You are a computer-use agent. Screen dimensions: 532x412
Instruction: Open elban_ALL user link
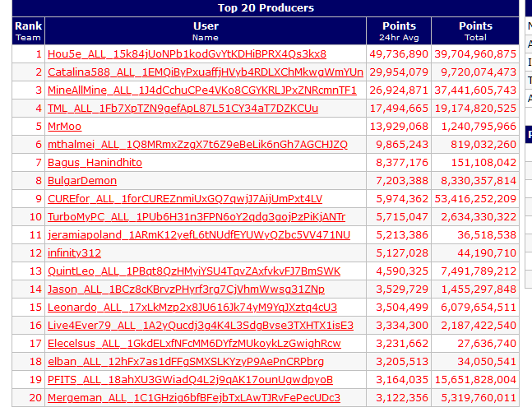click(x=186, y=362)
